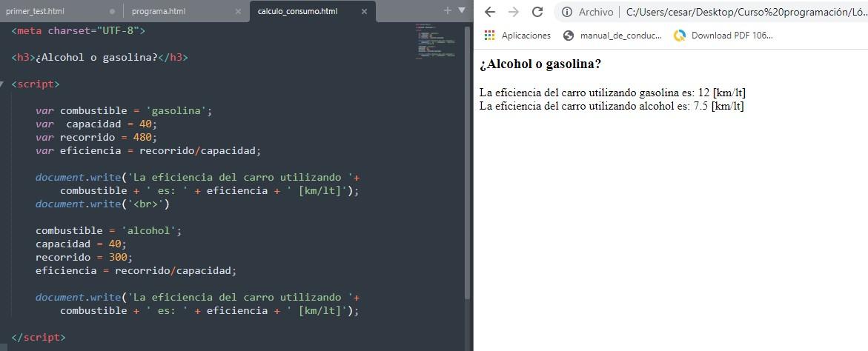Open the tab list dropdown arrow
868x351 pixels.
[x=463, y=10]
